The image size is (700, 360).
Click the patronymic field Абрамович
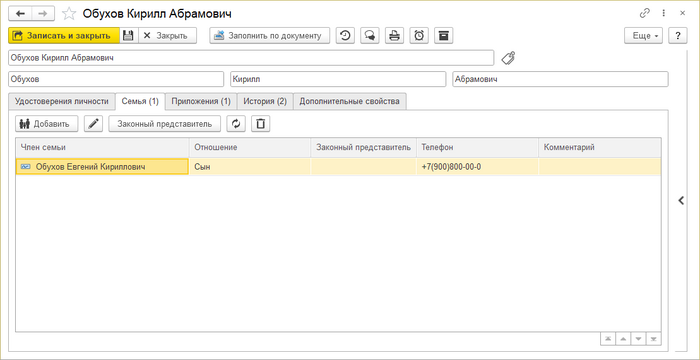(x=560, y=80)
